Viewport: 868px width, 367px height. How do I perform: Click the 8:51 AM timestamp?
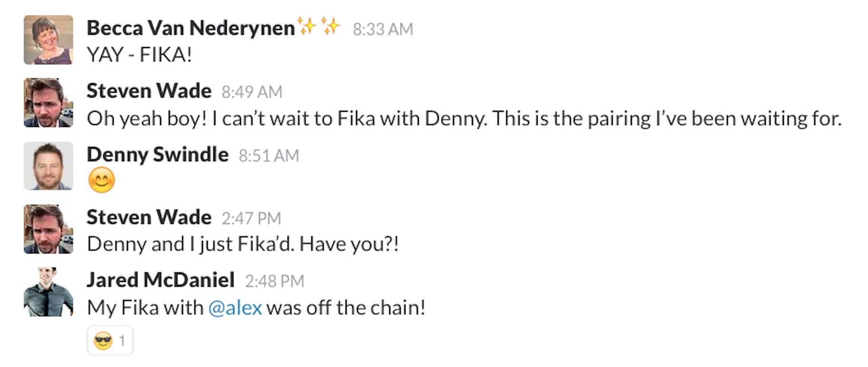tap(269, 156)
